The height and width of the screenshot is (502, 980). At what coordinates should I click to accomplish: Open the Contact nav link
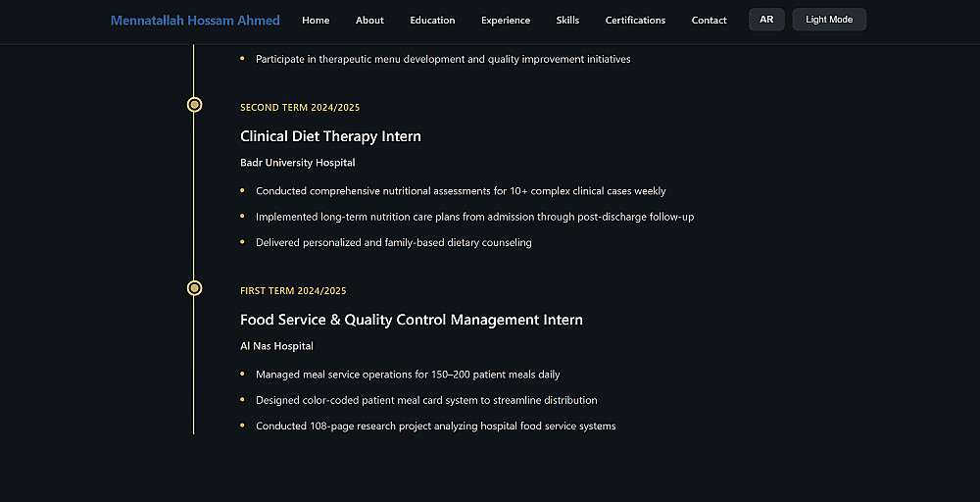(x=709, y=21)
